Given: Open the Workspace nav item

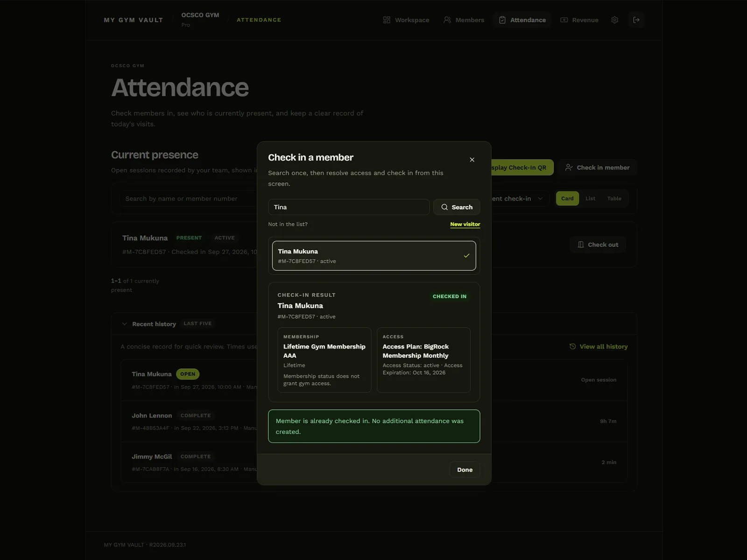Looking at the screenshot, I should tap(406, 20).
